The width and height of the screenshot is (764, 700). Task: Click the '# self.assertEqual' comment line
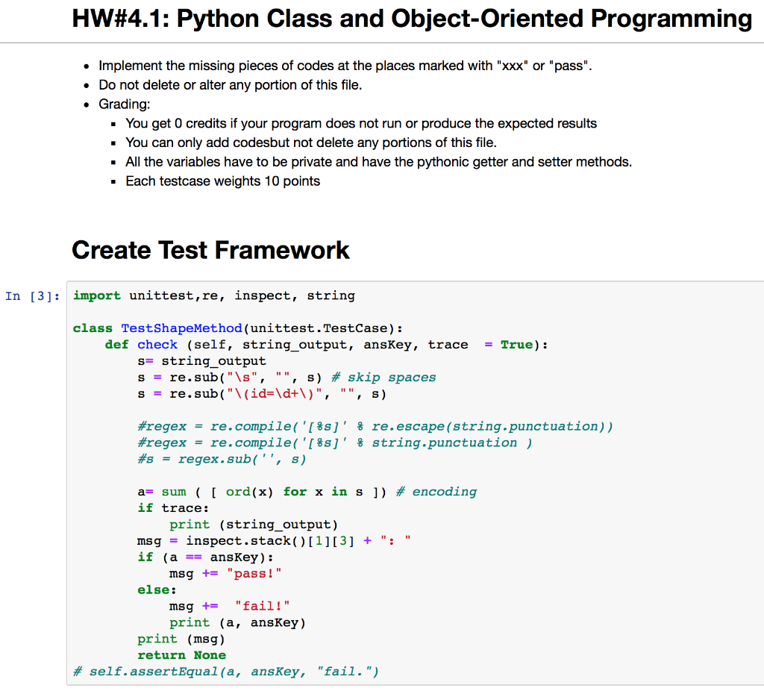225,672
